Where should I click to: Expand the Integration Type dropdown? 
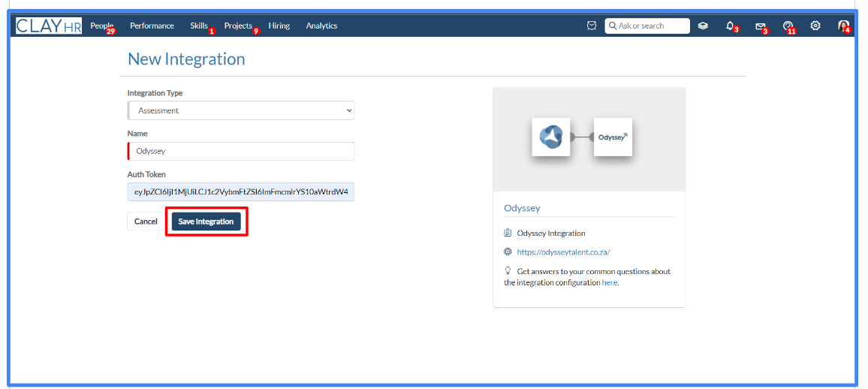click(x=241, y=110)
